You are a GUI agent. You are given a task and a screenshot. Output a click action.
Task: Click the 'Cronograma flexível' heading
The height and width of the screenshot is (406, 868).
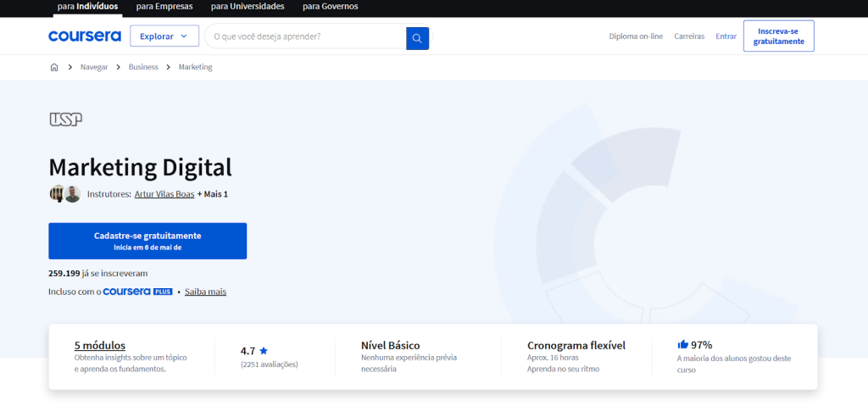pyautogui.click(x=576, y=345)
